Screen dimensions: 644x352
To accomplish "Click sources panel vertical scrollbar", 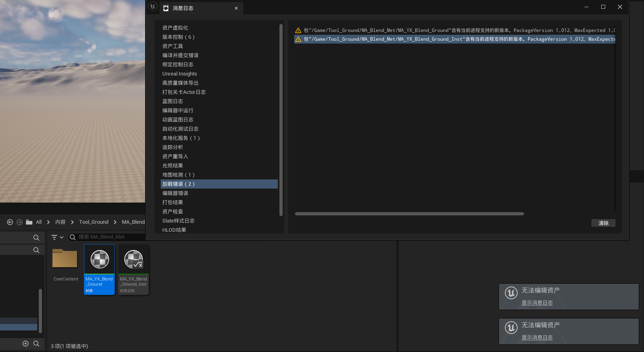I will point(40,311).
